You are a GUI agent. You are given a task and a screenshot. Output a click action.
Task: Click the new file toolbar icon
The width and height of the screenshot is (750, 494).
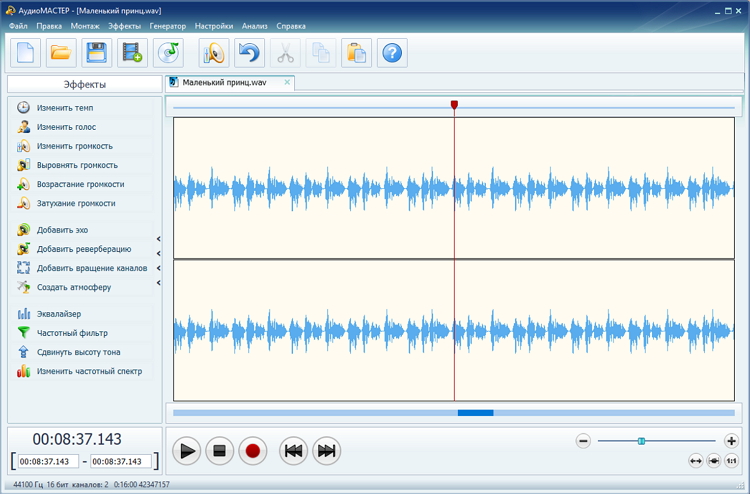[26, 53]
